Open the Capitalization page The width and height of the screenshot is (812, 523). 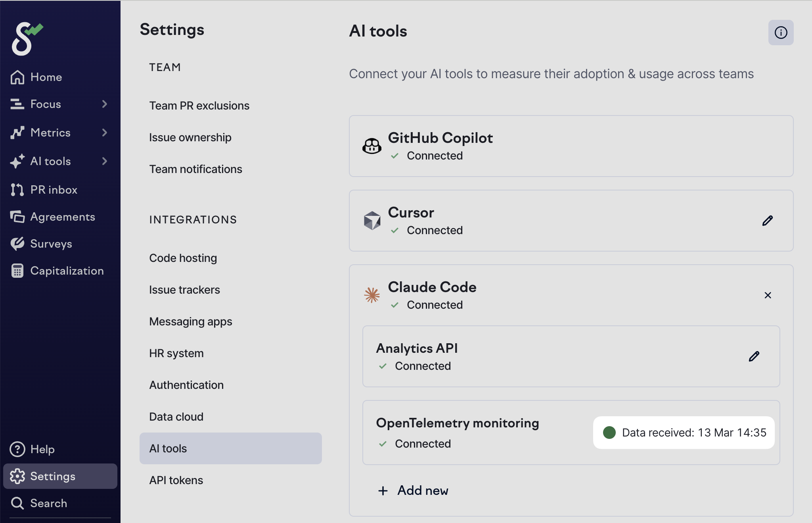[67, 271]
